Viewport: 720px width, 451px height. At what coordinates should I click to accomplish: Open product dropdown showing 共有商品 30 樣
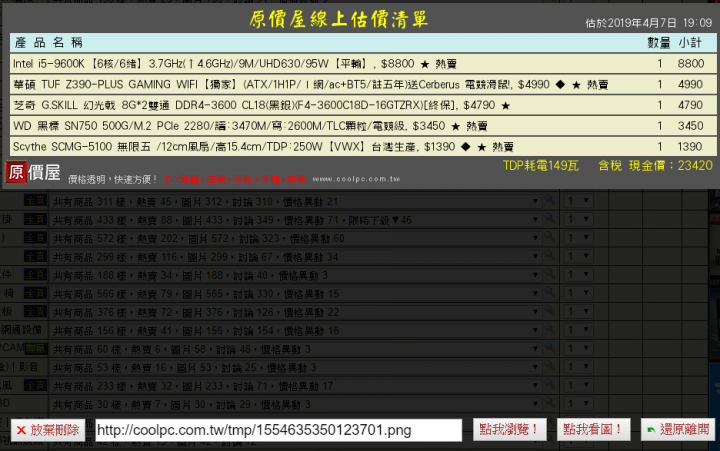point(295,404)
